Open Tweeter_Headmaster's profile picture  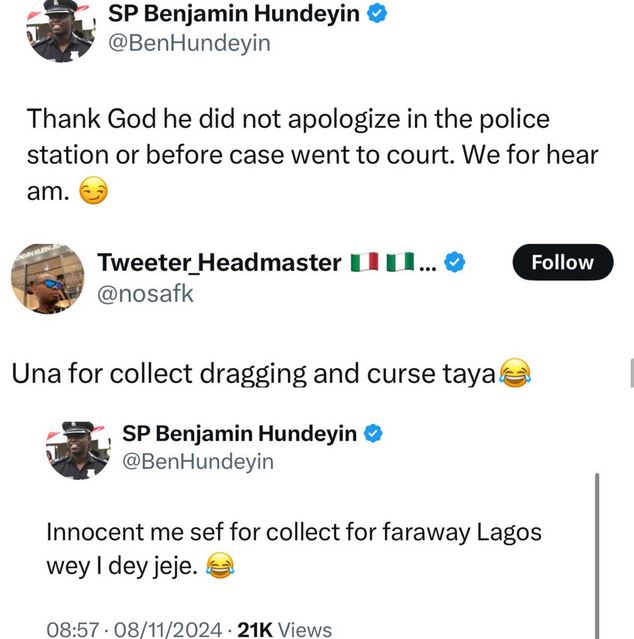44,278
